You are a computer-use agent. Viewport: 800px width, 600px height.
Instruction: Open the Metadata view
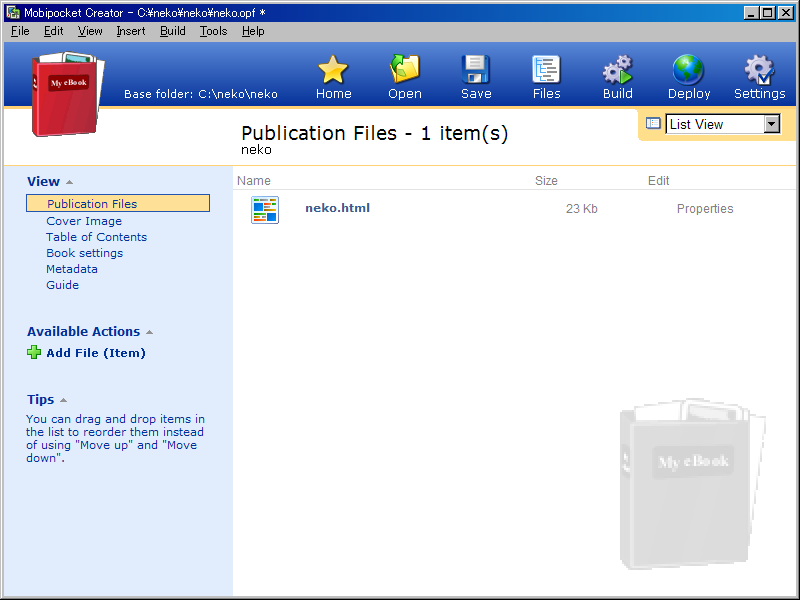[72, 269]
